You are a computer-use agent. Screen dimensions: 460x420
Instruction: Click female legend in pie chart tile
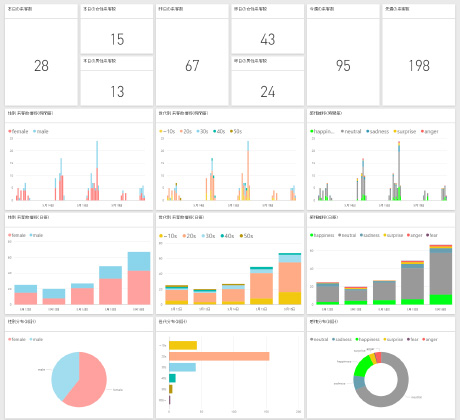(x=17, y=339)
